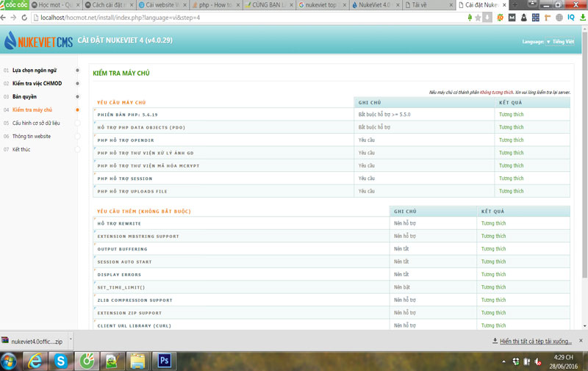Open Internet Explorer from the taskbar
The width and height of the screenshot is (588, 371).
(35, 361)
